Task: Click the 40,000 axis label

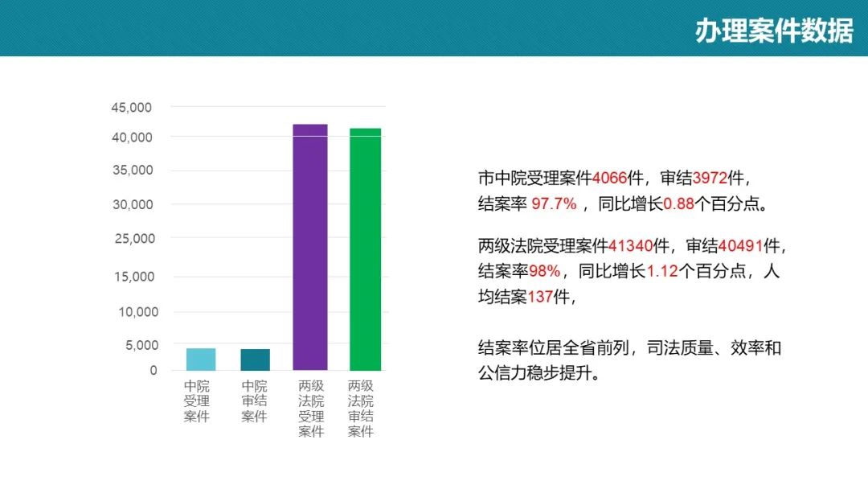Action: coord(132,138)
